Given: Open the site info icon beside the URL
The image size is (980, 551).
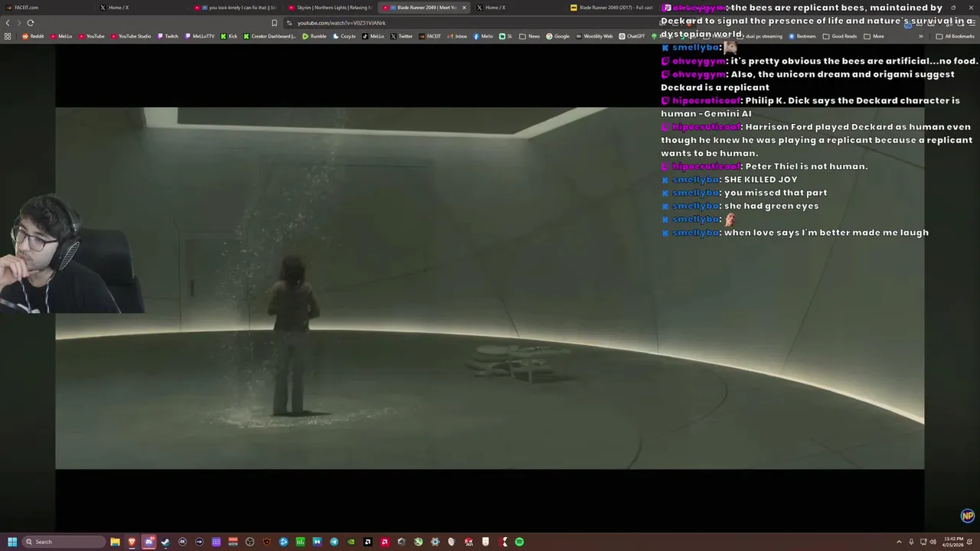Looking at the screenshot, I should pyautogui.click(x=289, y=23).
